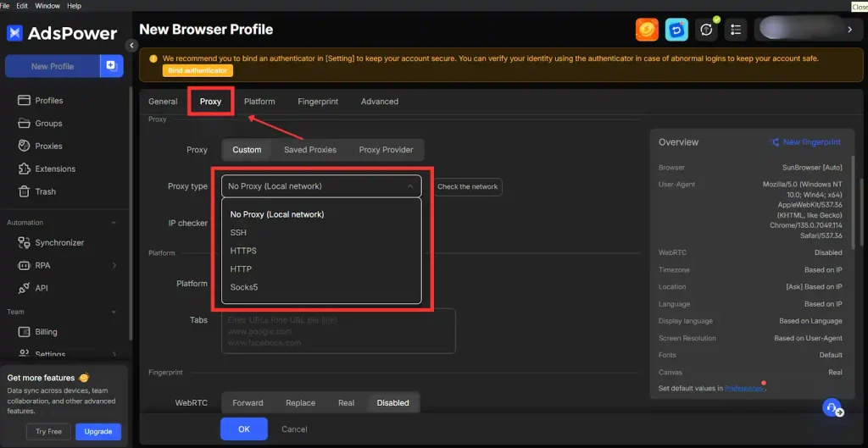Collapse the Automation section
The width and height of the screenshot is (868, 448).
point(114,223)
